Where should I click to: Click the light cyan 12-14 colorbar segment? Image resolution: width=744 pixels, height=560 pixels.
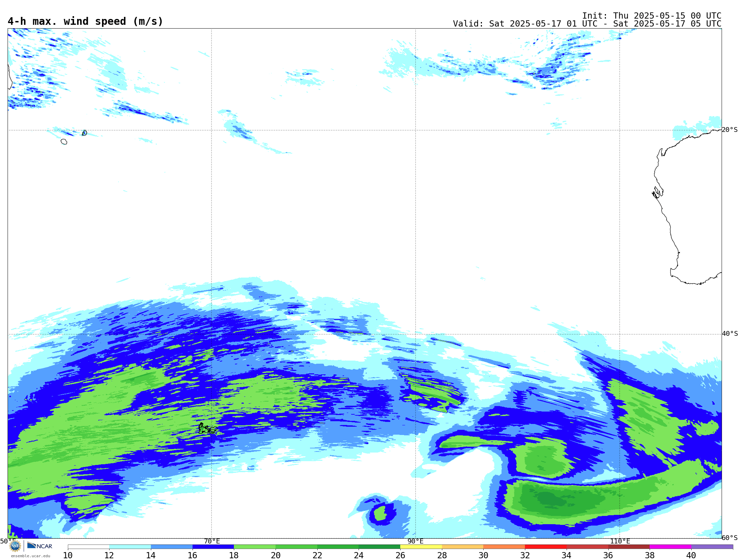click(x=130, y=547)
